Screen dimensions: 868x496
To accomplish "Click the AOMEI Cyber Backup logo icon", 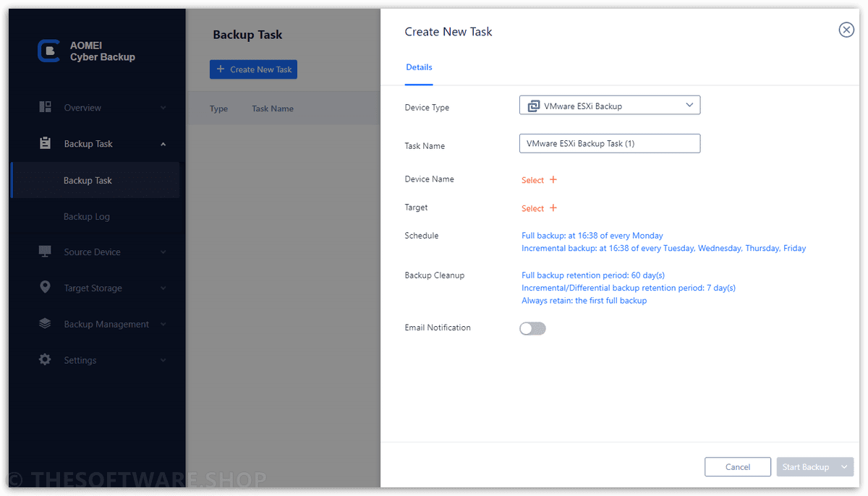I will point(48,51).
